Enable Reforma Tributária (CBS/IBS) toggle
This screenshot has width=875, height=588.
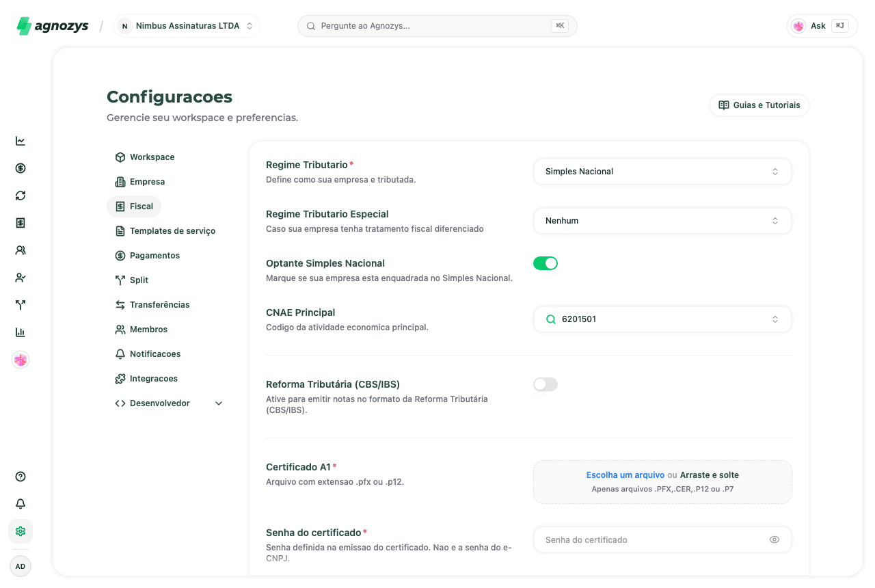546,384
